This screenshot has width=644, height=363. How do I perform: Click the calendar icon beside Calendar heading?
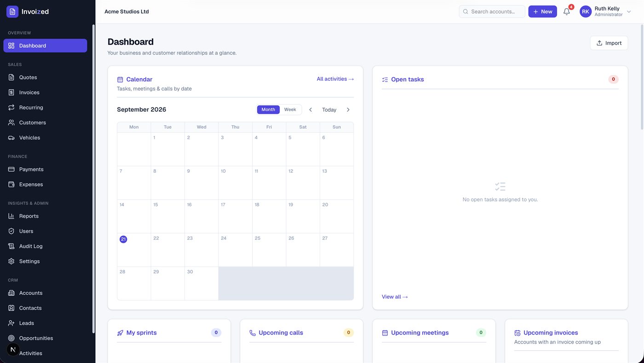(x=120, y=79)
